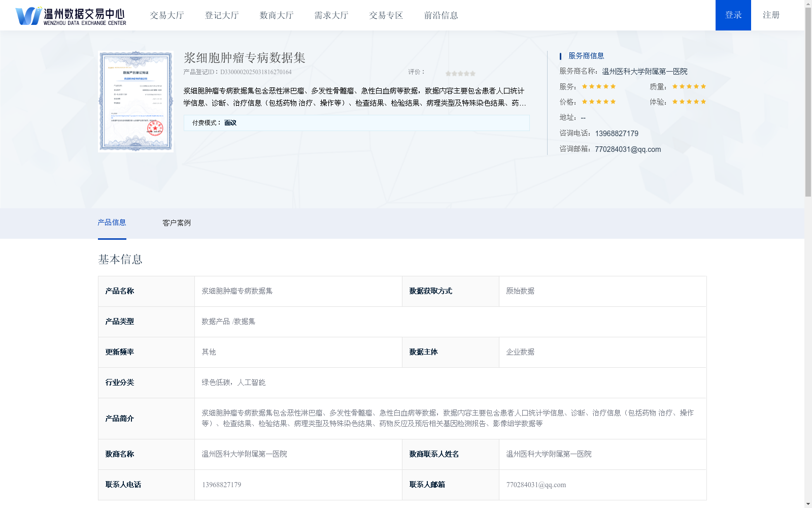The image size is (812, 508).
Task: Select 交易专区 in the top navigation
Action: tap(386, 15)
